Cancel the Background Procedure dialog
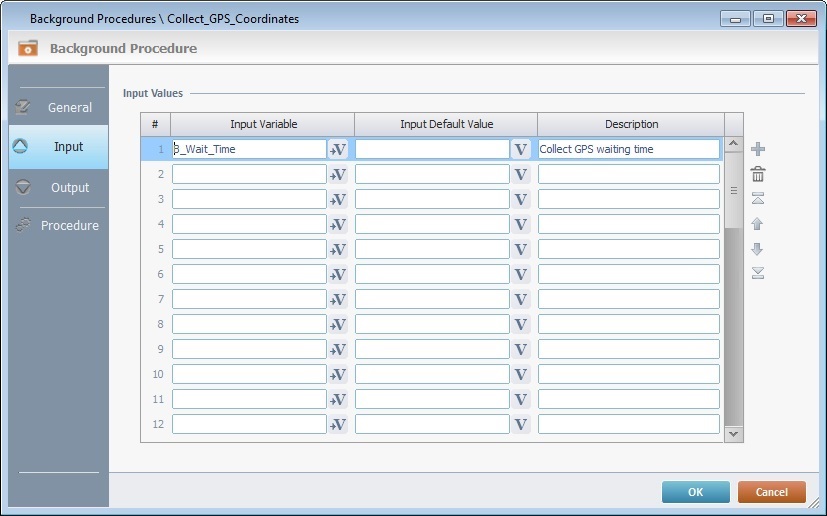Screen dimensions: 827x516 [x=771, y=492]
